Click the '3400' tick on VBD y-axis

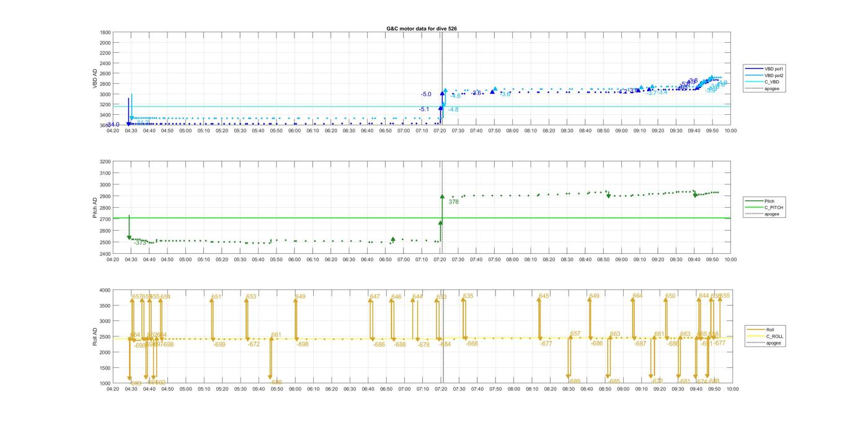pos(105,115)
